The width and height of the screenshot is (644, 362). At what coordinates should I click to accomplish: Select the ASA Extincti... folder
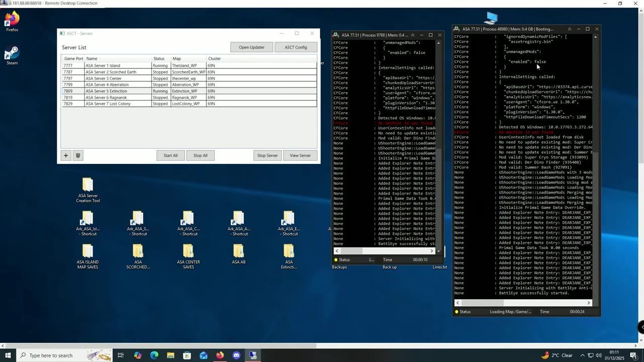point(289,256)
